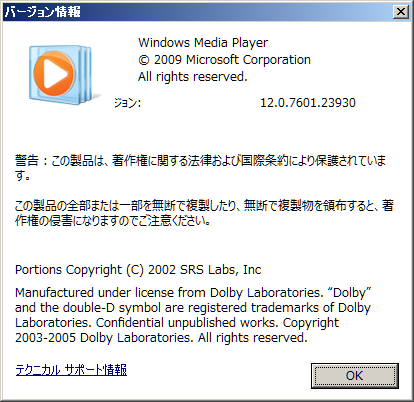
Task: Click the Portions Copyright 2002 SRS Labs line
Action: [138, 270]
